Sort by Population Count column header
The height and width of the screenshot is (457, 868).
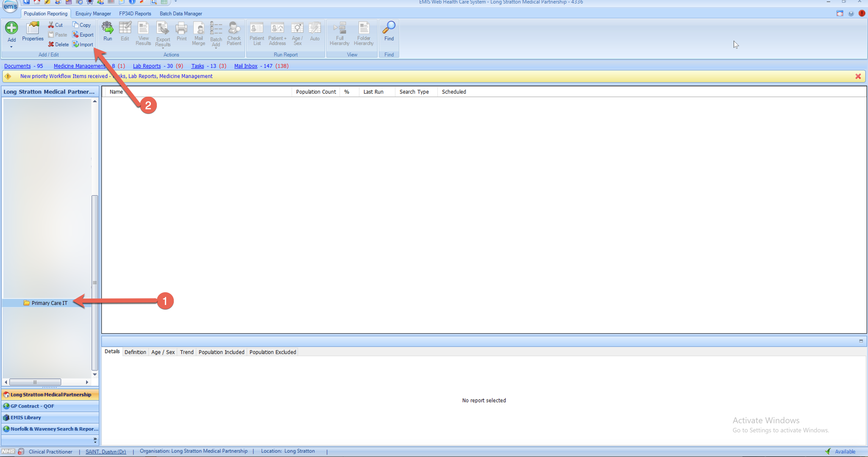pyautogui.click(x=316, y=92)
